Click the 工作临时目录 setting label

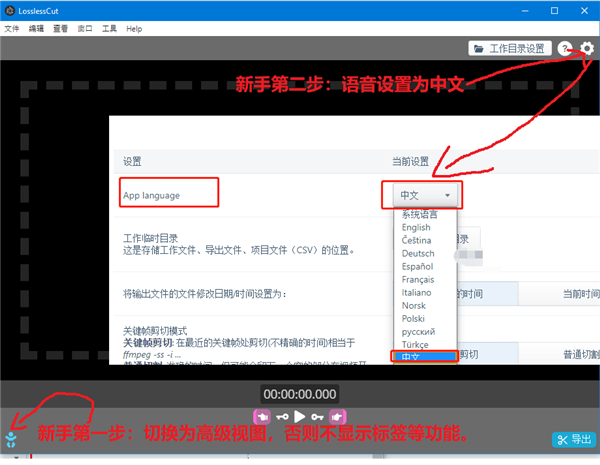click(150, 238)
